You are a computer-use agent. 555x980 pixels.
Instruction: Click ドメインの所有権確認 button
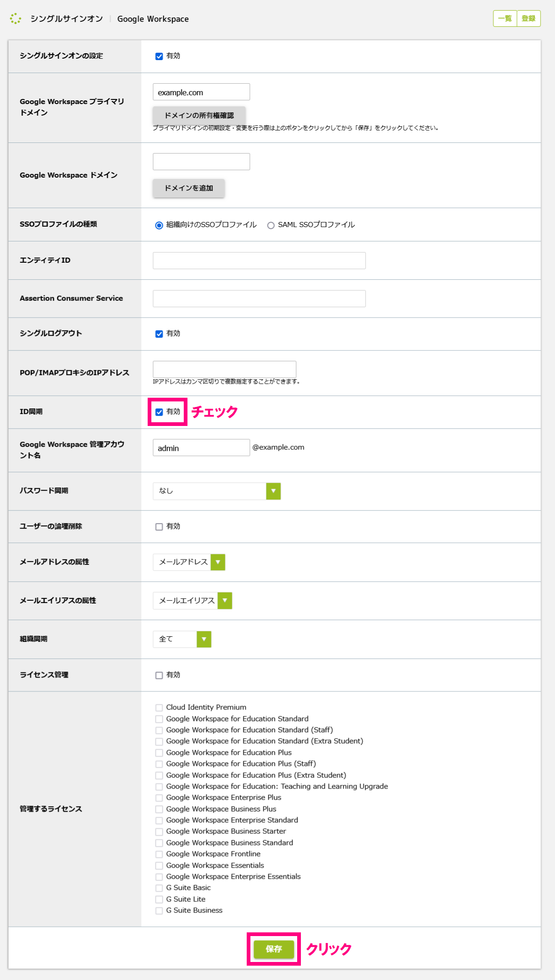coord(199,115)
